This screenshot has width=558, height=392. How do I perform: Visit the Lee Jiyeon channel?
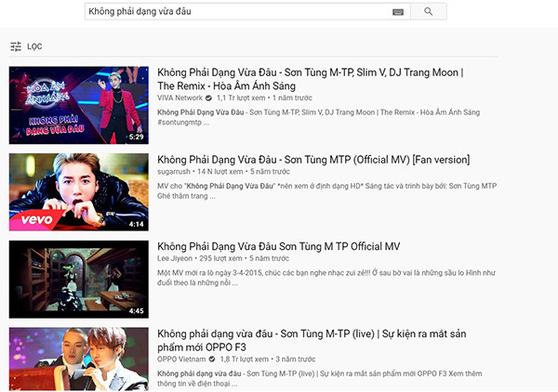pyautogui.click(x=176, y=259)
